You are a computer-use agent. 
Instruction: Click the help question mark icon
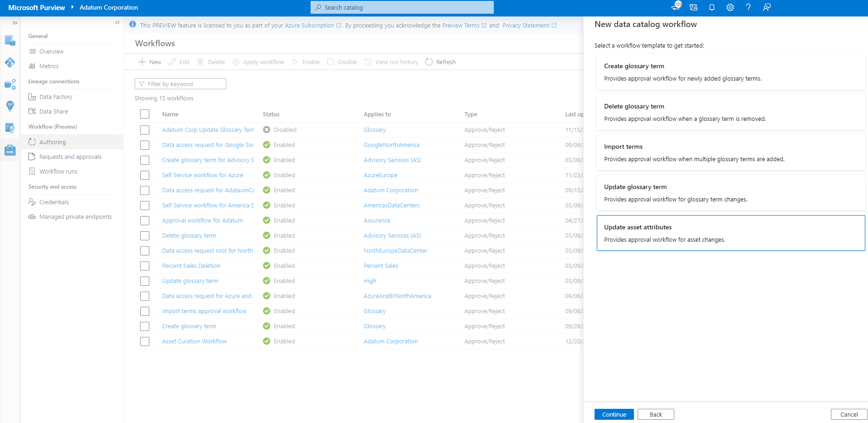click(x=748, y=7)
